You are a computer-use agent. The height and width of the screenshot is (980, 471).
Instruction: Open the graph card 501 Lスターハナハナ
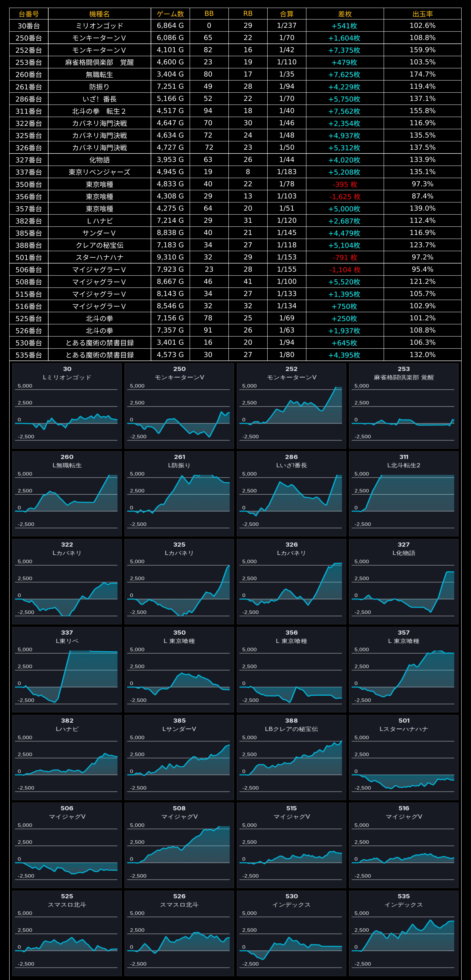404,757
